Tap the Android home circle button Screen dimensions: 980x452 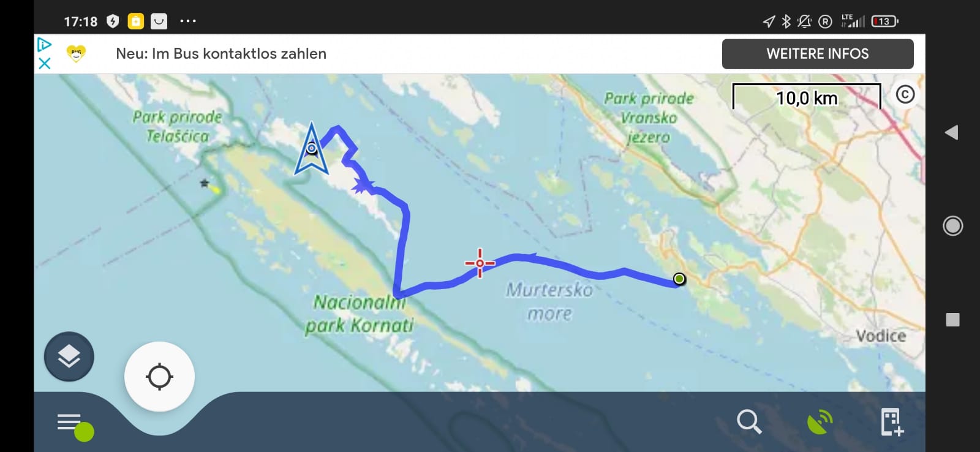tap(952, 226)
